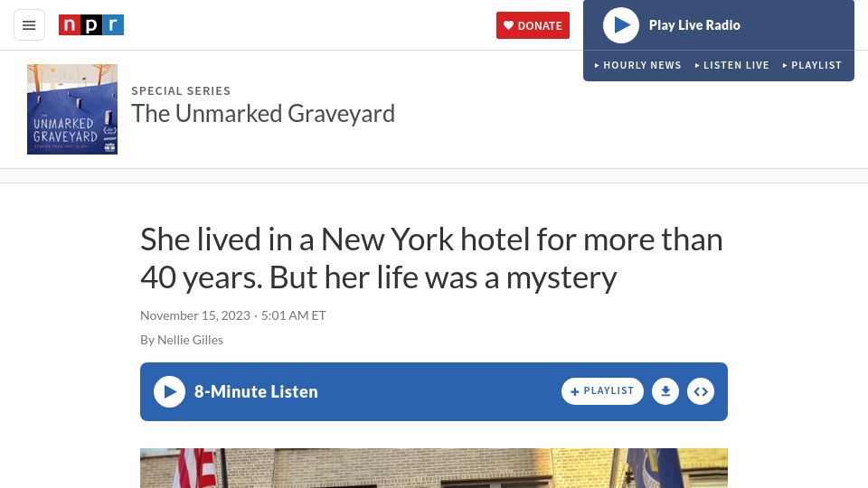Screen dimensions: 868x488
Task: Open Listen Live stream
Action: [x=731, y=65]
